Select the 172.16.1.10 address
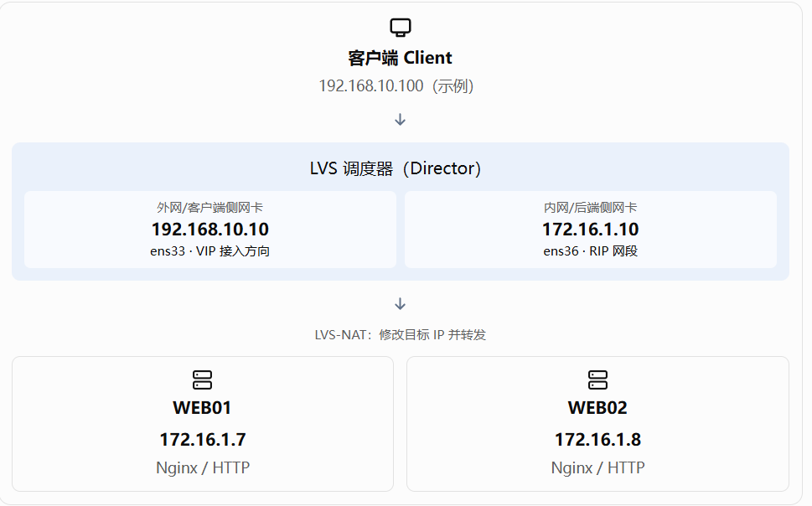Screen dimensions: 812x506 [591, 229]
